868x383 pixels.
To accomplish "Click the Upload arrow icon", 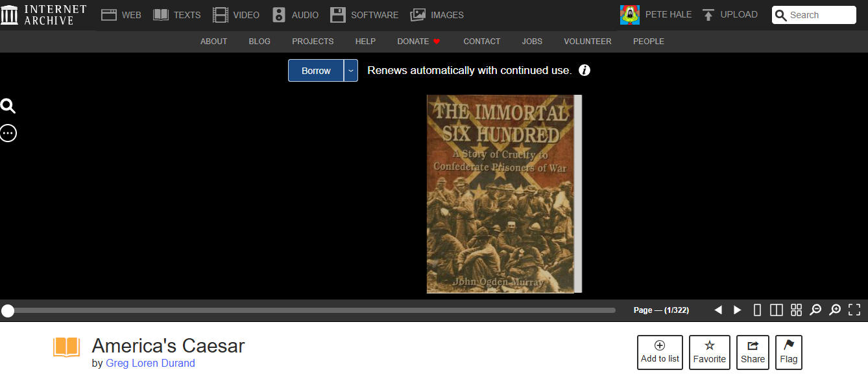I will pyautogui.click(x=708, y=15).
